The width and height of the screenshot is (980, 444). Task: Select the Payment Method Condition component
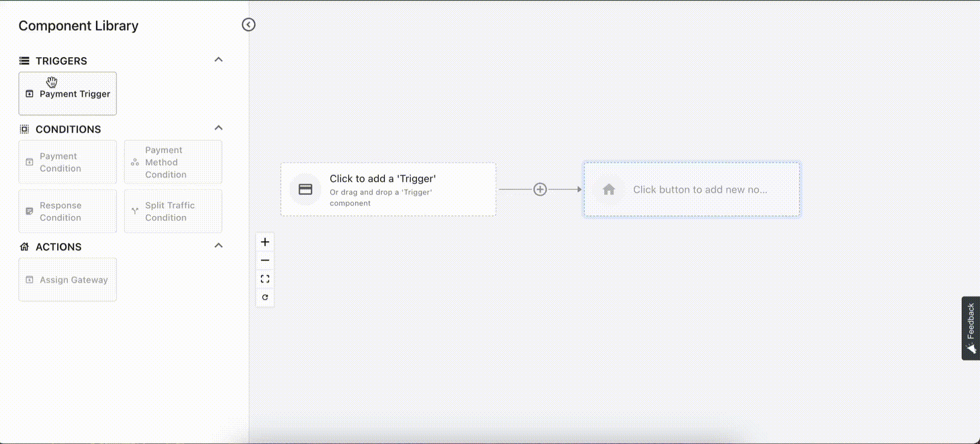(x=173, y=162)
